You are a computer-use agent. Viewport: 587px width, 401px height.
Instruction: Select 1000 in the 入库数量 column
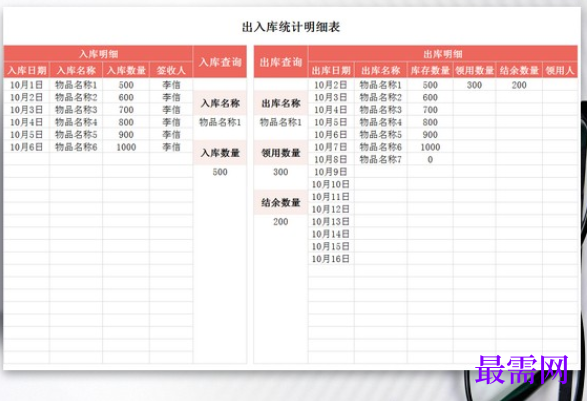(126, 147)
